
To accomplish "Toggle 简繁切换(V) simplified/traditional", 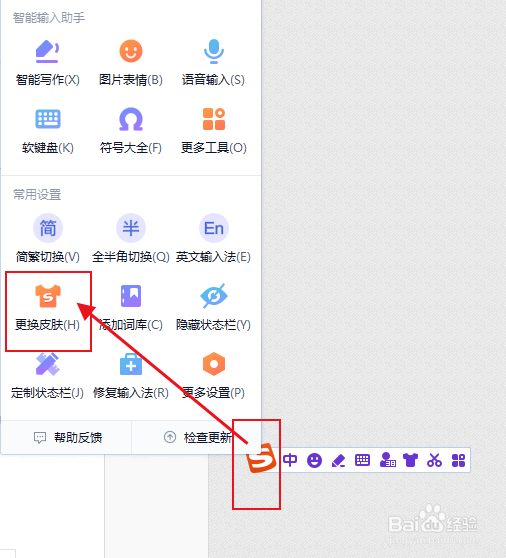I will [48, 238].
